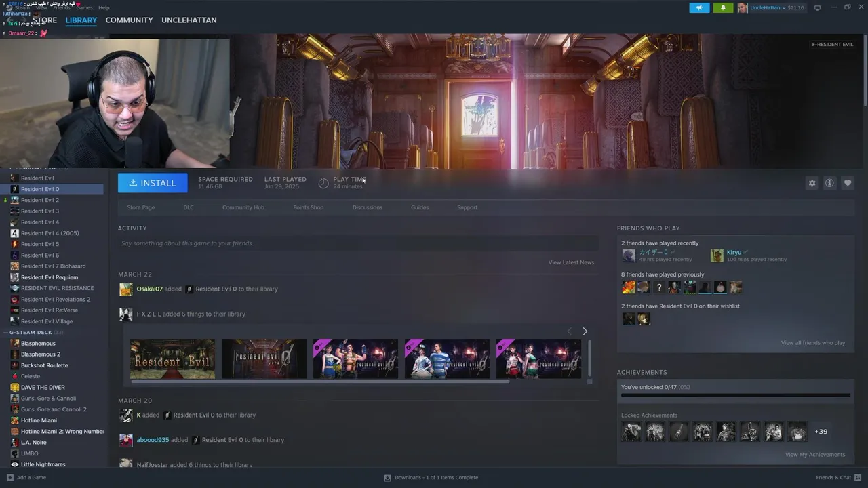Click the page vertical scrollbar

865,71
